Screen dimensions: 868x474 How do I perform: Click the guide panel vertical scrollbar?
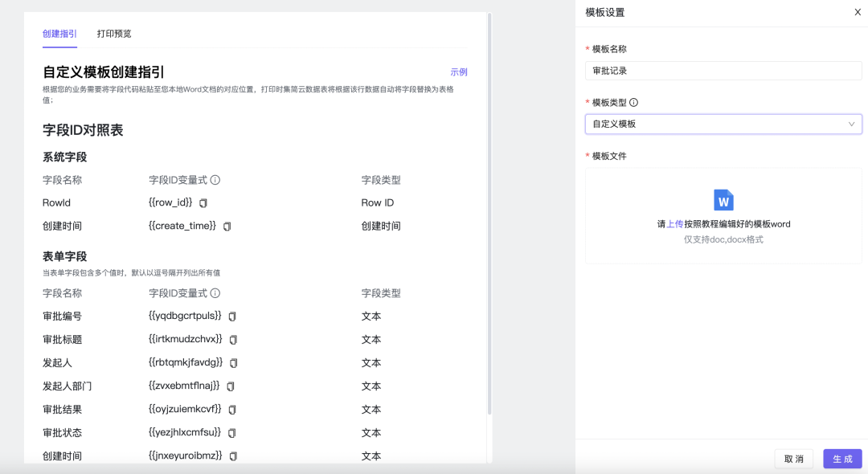point(489,215)
